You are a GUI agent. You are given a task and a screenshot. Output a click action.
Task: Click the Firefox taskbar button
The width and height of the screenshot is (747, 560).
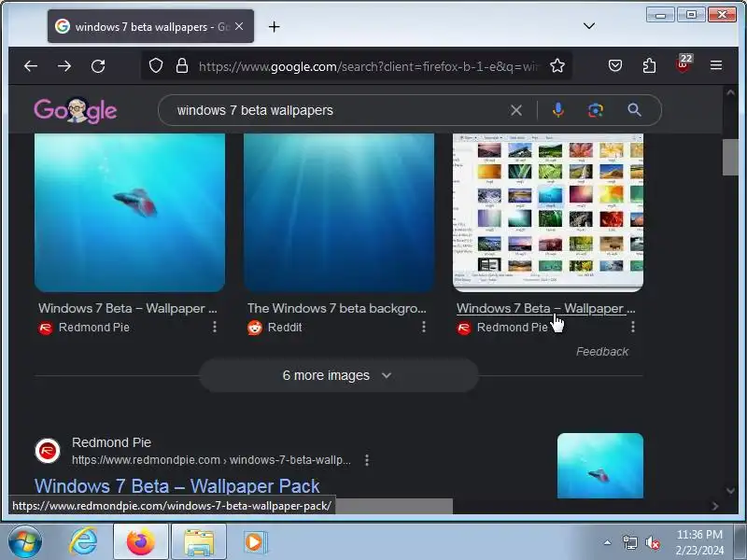[141, 541]
